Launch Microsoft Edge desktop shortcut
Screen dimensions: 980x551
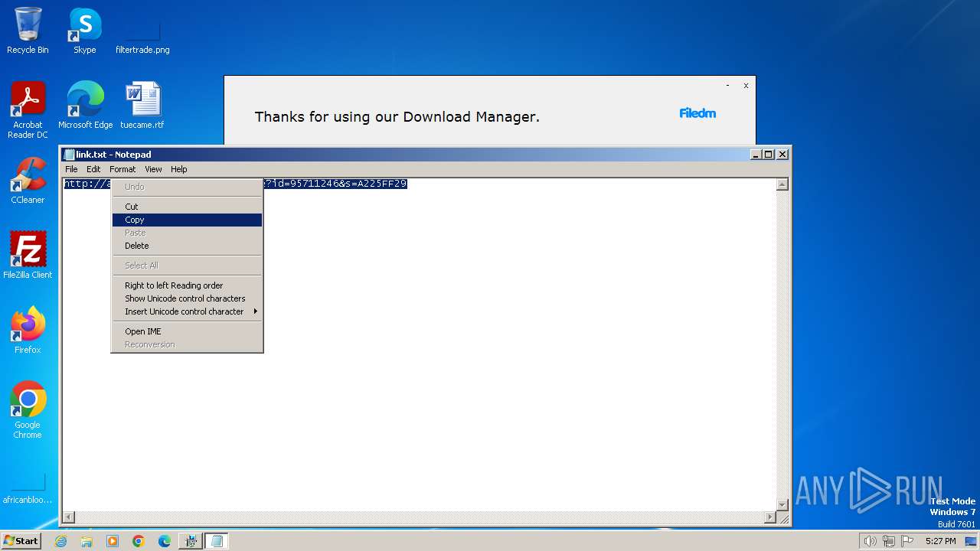[85, 106]
